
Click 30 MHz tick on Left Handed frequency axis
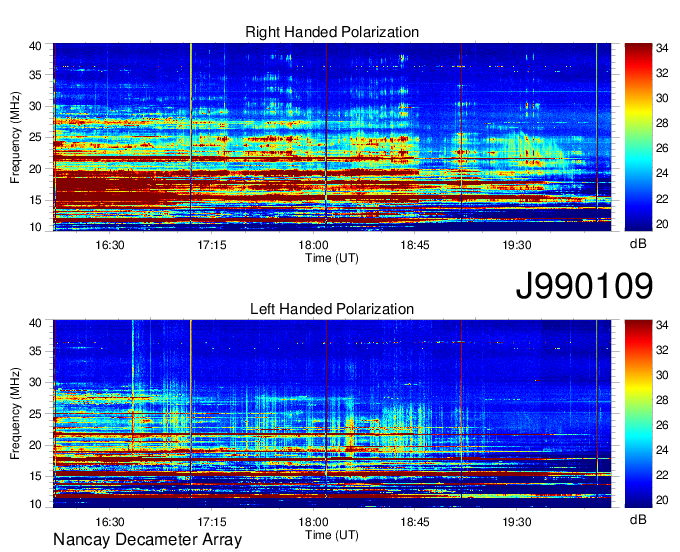tap(35, 382)
